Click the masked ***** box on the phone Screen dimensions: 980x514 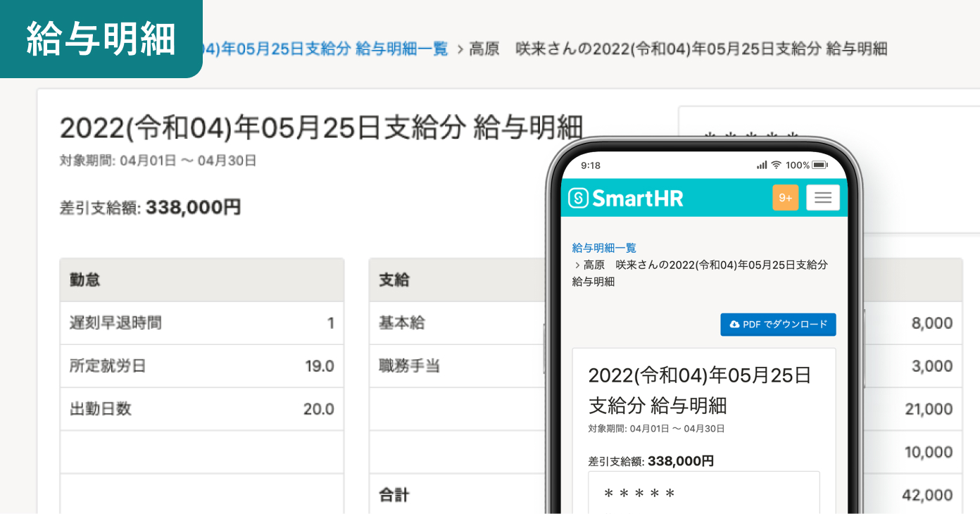(x=704, y=492)
